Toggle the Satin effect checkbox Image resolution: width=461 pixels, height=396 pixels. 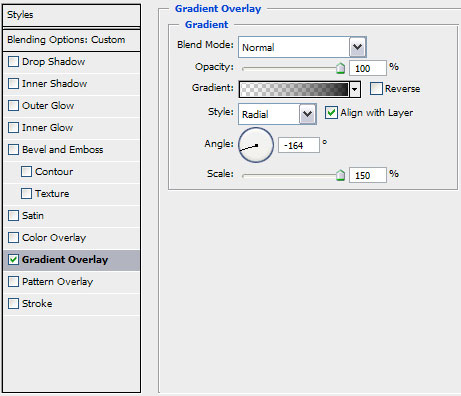[13, 216]
